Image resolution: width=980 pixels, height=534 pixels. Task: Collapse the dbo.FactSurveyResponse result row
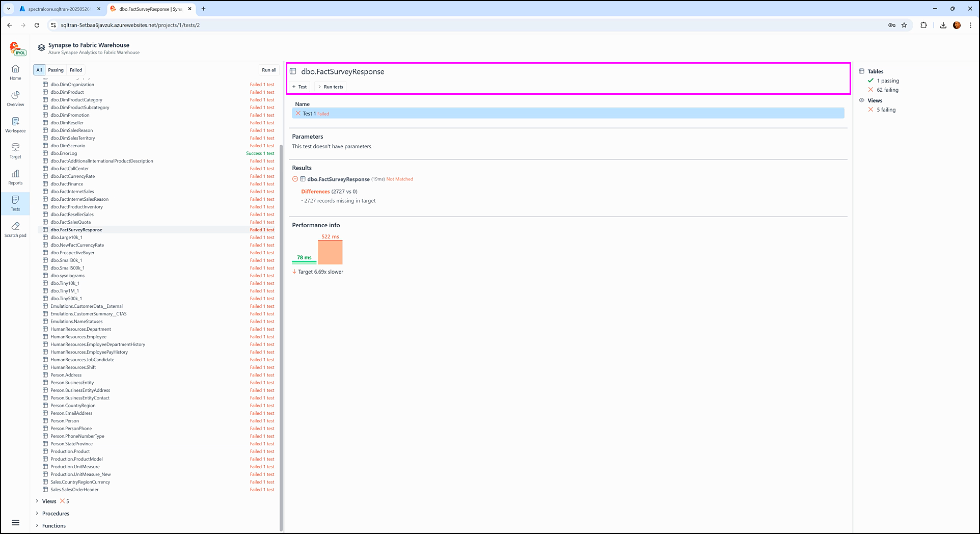point(295,179)
